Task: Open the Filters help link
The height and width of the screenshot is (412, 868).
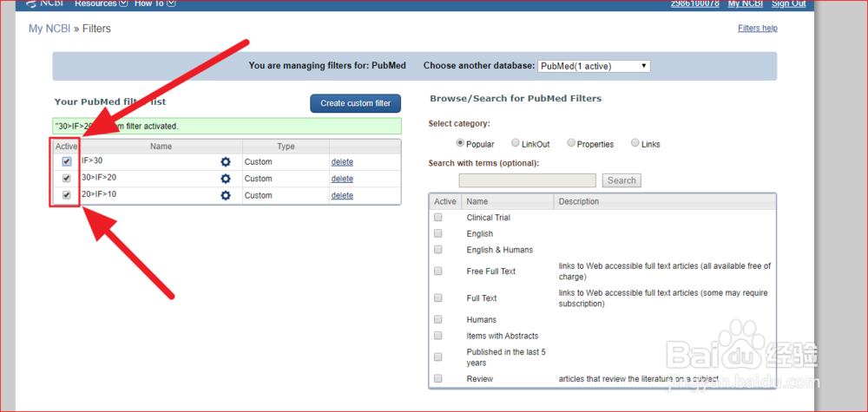Action: click(x=757, y=29)
